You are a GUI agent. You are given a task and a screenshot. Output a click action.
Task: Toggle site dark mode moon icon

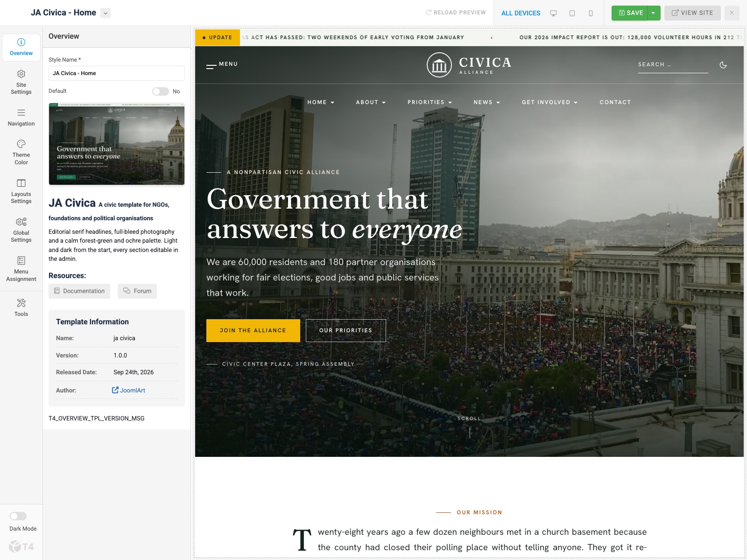point(723,64)
